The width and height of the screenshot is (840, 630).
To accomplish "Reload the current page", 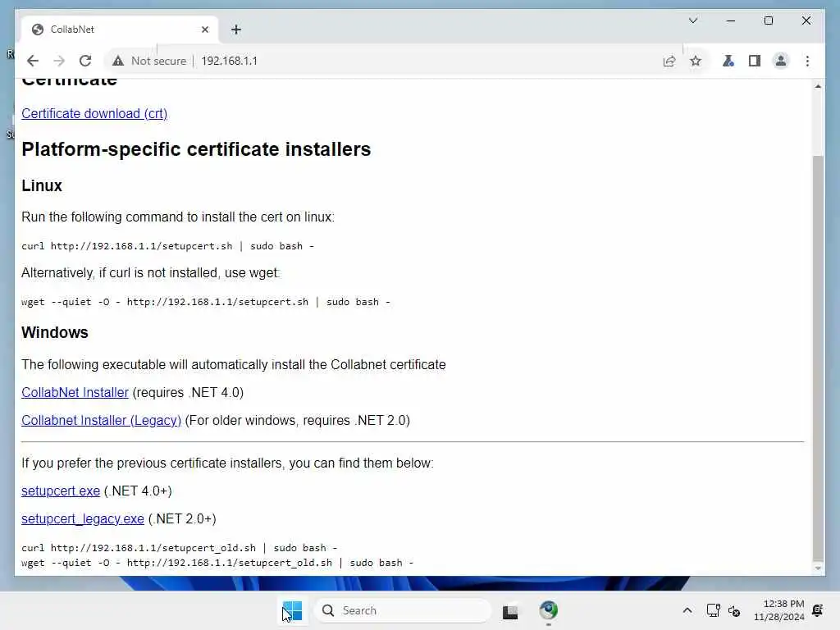I will (x=85, y=61).
